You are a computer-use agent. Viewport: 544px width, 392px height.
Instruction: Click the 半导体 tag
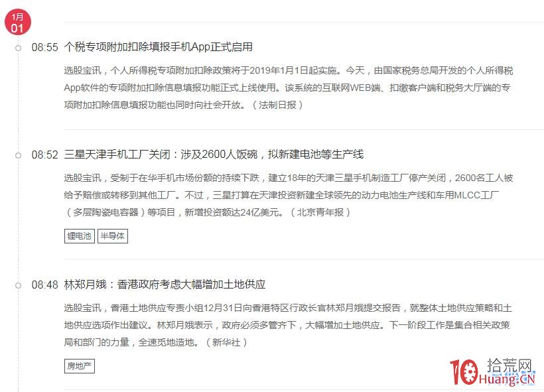(x=113, y=236)
